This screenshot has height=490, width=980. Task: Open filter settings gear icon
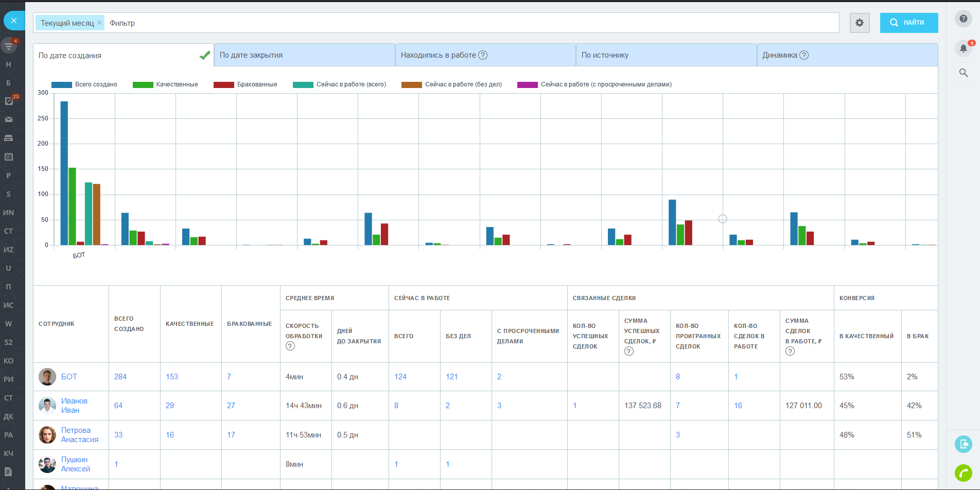pyautogui.click(x=859, y=23)
